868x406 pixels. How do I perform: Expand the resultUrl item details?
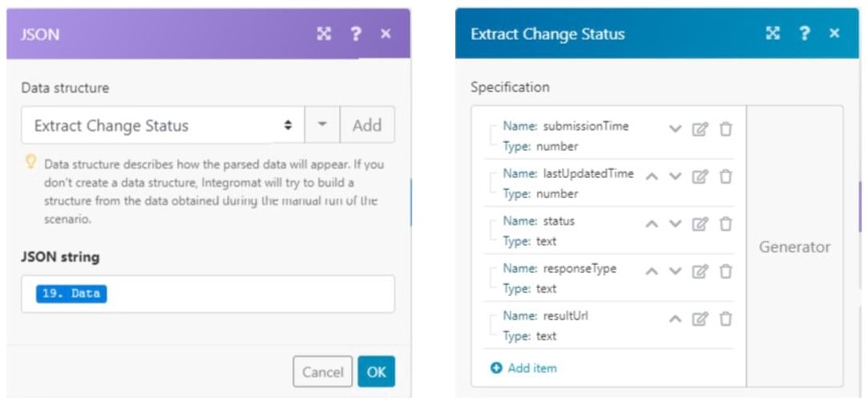pyautogui.click(x=491, y=325)
